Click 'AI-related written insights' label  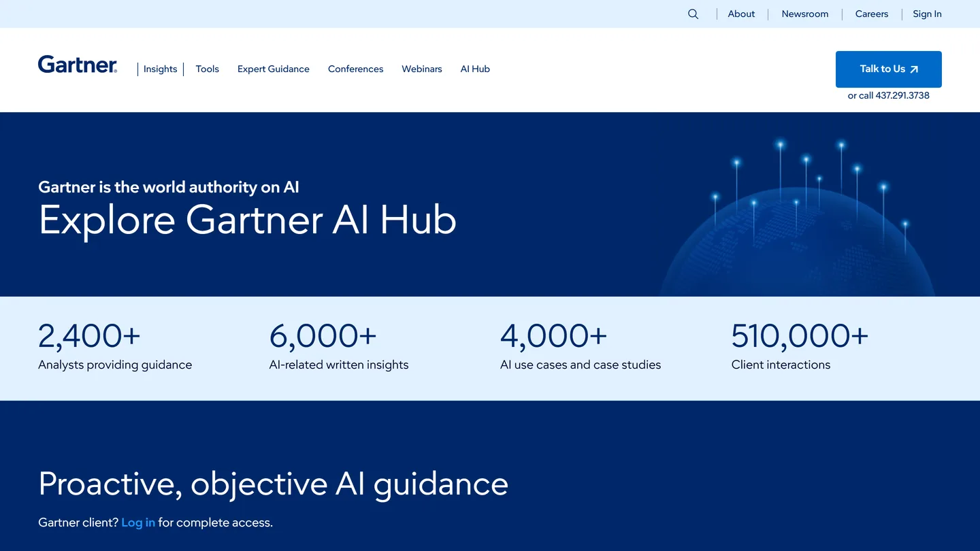pyautogui.click(x=339, y=365)
